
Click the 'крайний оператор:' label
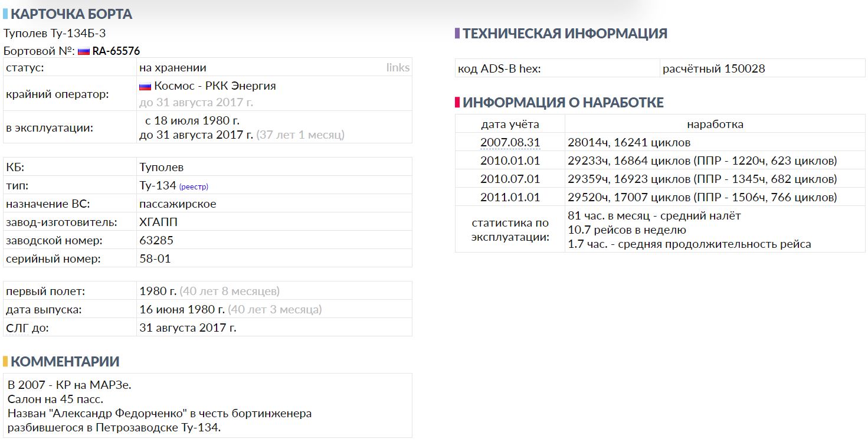pos(57,94)
